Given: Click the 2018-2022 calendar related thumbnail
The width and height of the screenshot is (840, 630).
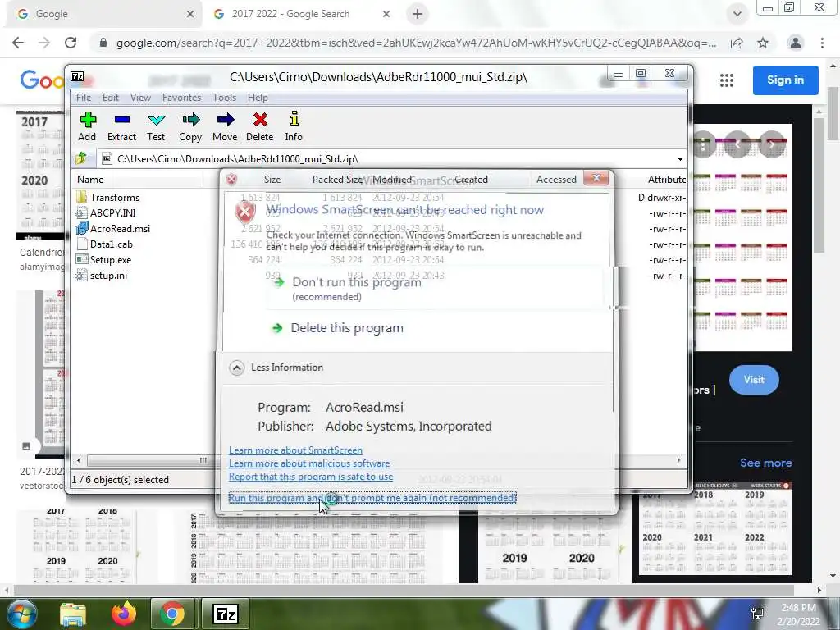Looking at the screenshot, I should point(715,528).
